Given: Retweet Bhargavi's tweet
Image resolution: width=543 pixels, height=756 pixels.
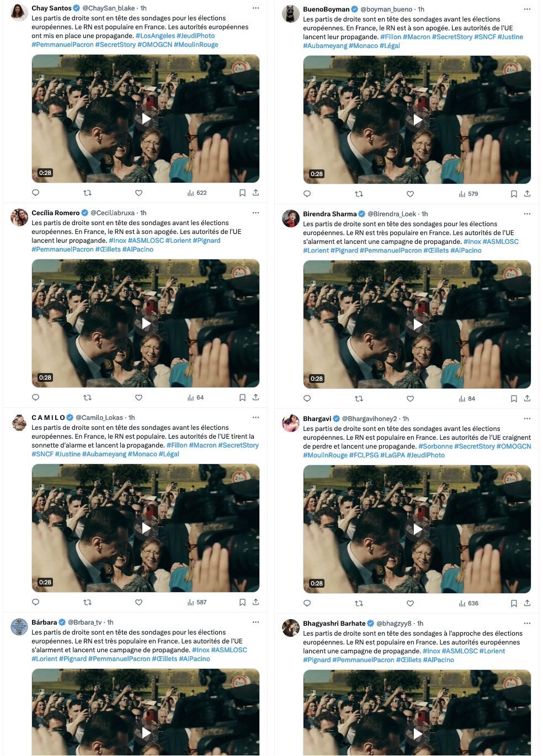Looking at the screenshot, I should (x=359, y=603).
